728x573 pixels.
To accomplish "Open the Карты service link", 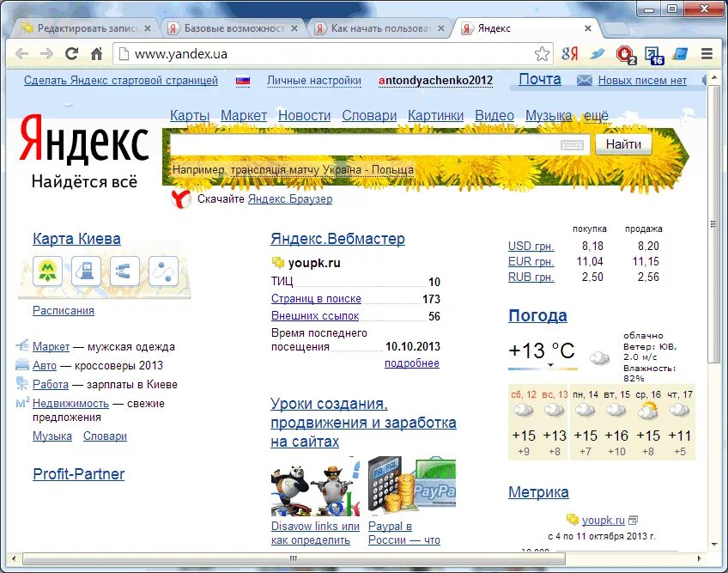I will 190,115.
